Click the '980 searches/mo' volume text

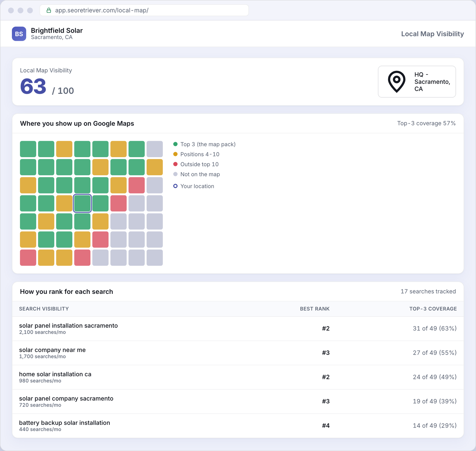tap(40, 381)
